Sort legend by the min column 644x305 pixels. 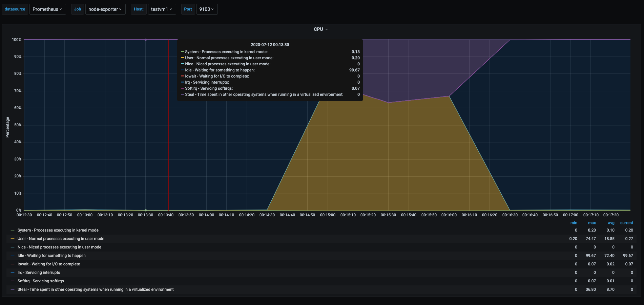point(574,223)
